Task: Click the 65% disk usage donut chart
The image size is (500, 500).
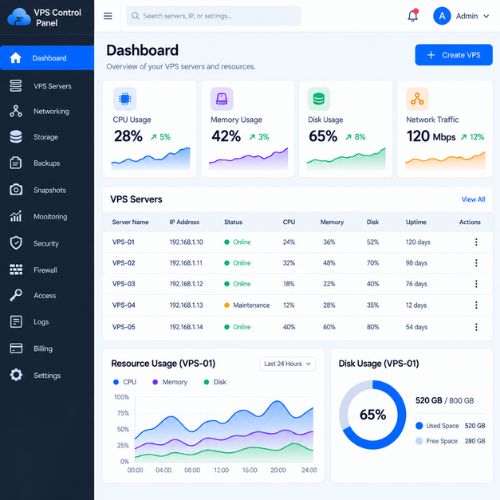Action: click(373, 414)
